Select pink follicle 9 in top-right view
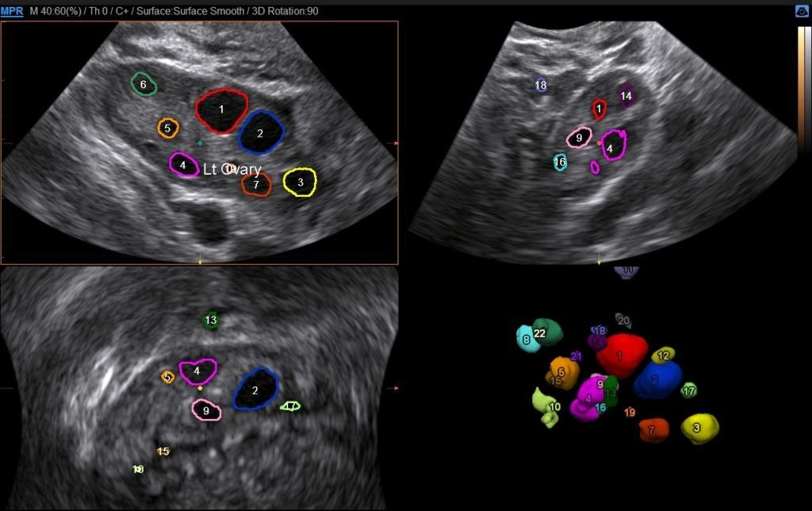This screenshot has width=812, height=511. (x=579, y=138)
